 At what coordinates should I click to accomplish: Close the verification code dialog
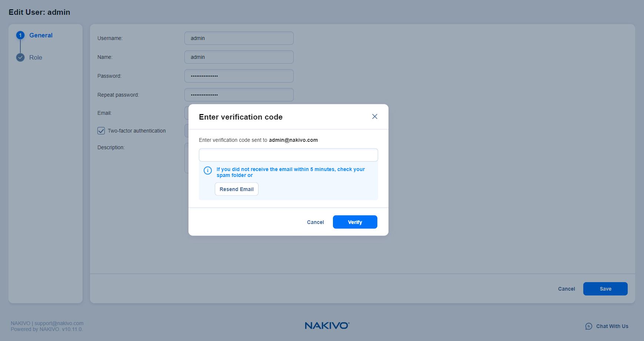[374, 117]
